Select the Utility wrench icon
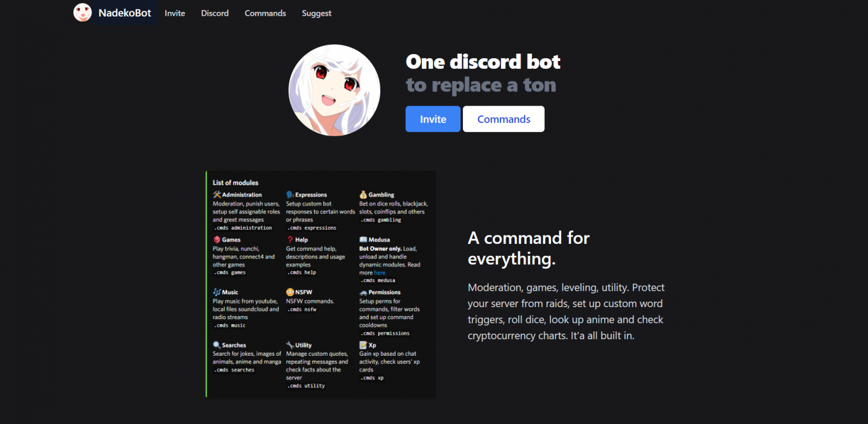868x424 pixels. click(289, 345)
